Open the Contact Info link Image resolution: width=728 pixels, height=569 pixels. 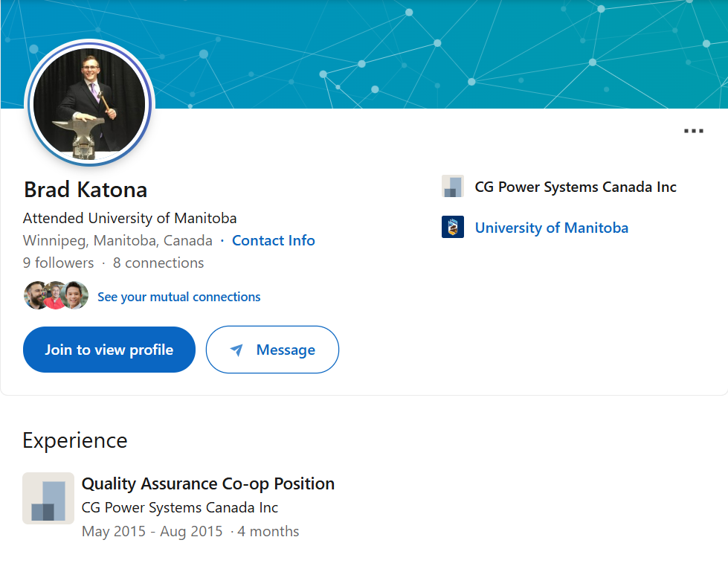click(274, 240)
